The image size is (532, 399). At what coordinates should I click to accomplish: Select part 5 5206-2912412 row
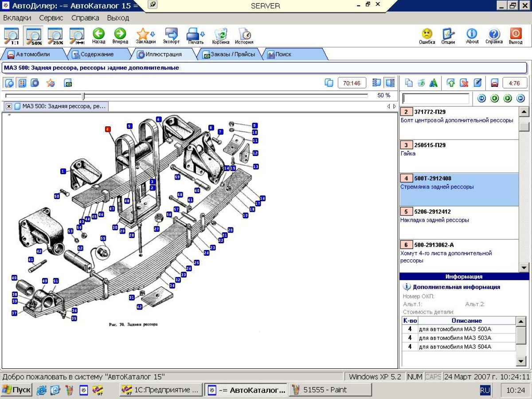coord(459,223)
